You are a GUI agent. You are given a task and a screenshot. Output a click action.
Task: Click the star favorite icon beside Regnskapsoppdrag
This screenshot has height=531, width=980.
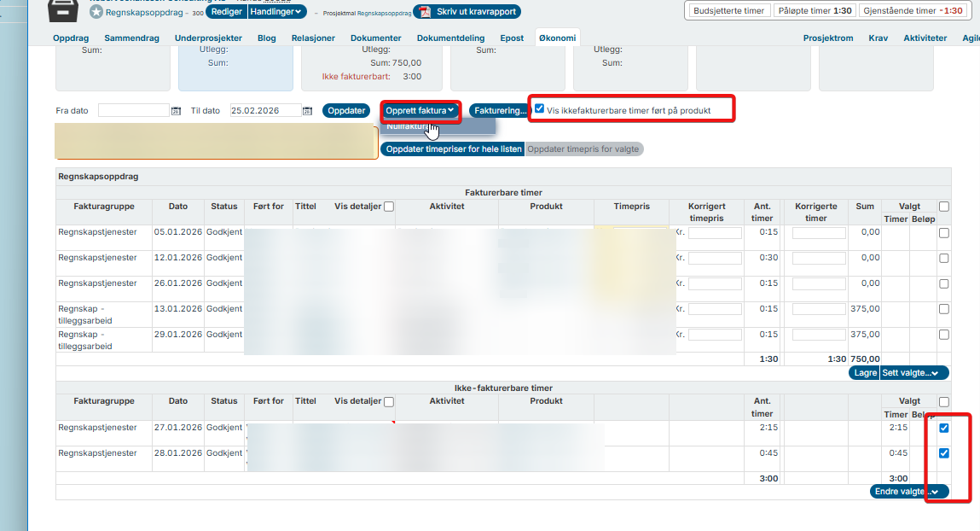96,12
